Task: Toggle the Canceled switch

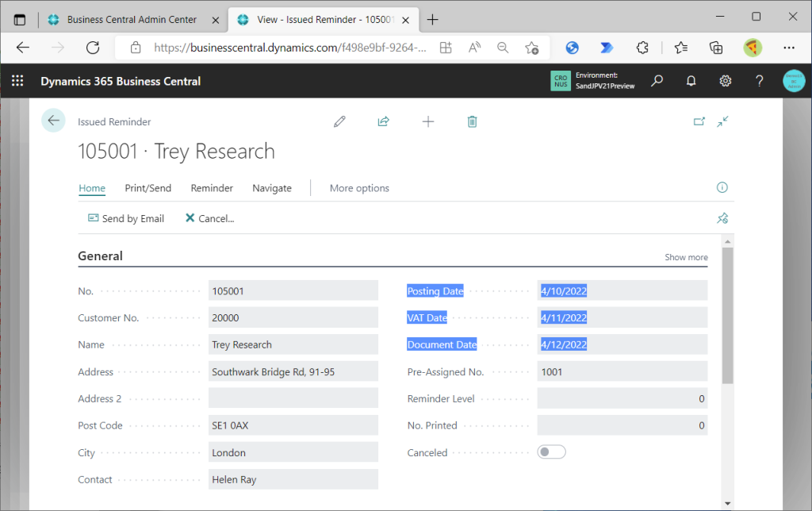Action: (x=552, y=452)
